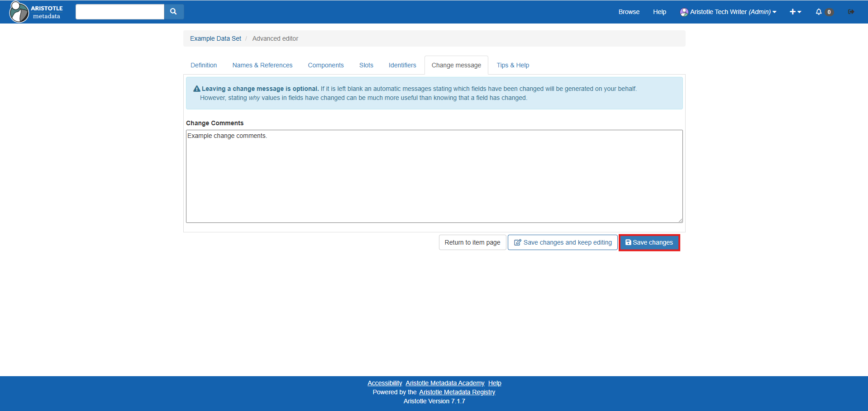This screenshot has width=868, height=411.
Task: Go to the Slots tab
Action: [366, 65]
